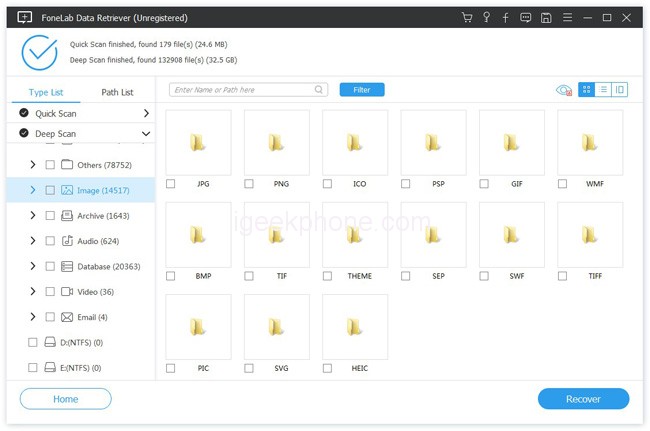Expand the Quick Scan section
This screenshot has width=650, height=431.
coord(146,114)
